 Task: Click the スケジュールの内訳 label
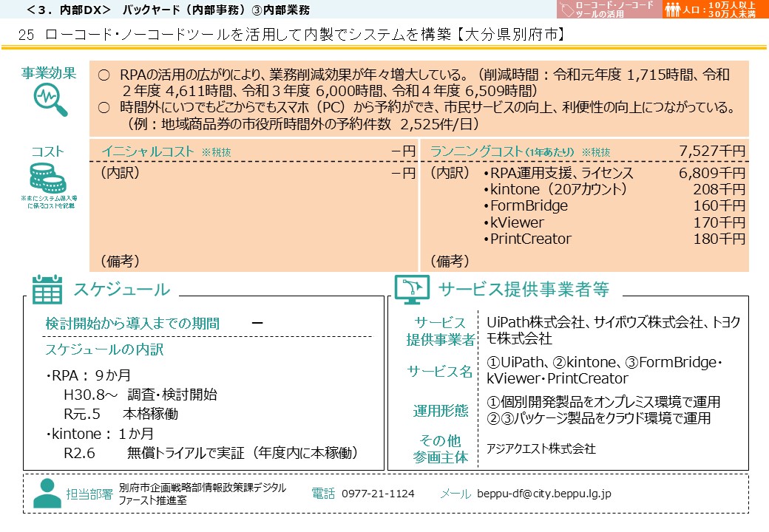(x=104, y=349)
